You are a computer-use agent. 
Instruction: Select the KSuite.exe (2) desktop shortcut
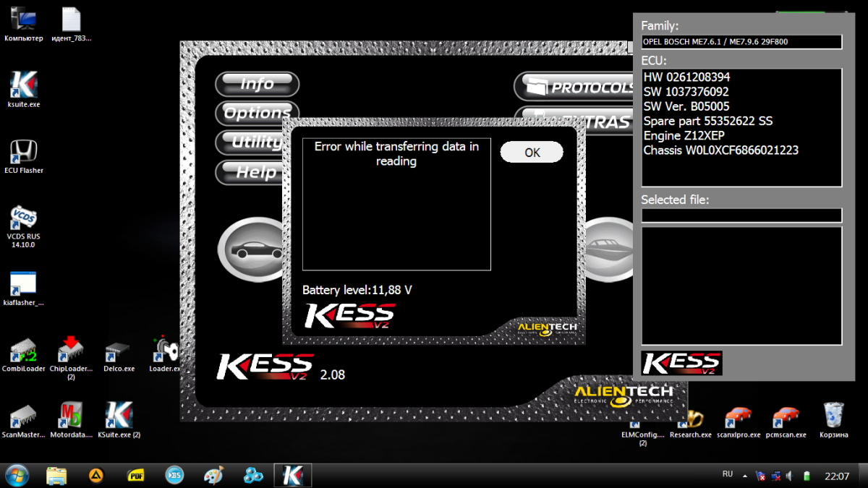(x=119, y=421)
